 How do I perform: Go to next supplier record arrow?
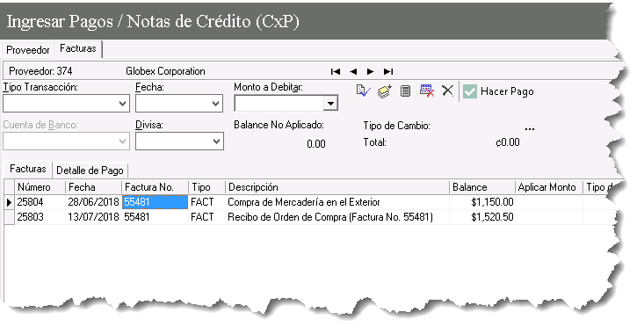[371, 71]
